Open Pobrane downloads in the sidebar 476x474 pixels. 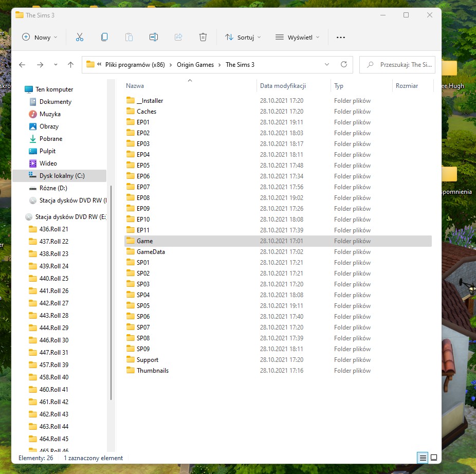pos(46,139)
